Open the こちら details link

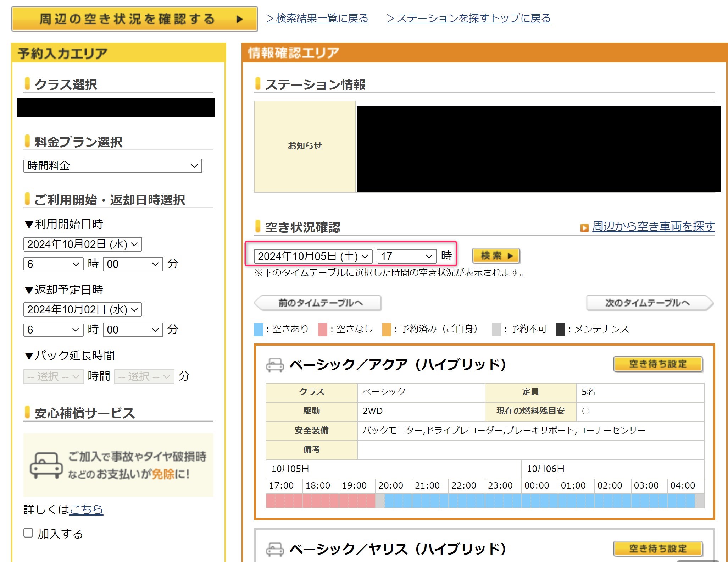(x=86, y=509)
